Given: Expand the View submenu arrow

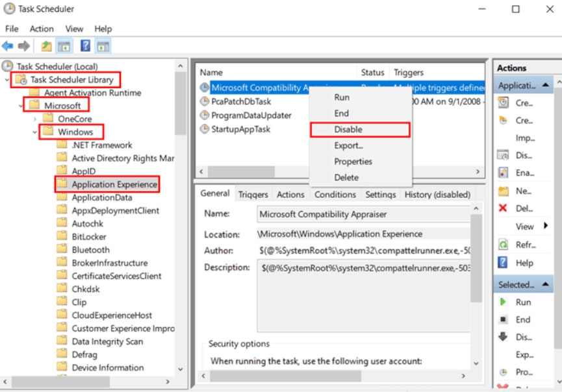Looking at the screenshot, I should coord(546,225).
